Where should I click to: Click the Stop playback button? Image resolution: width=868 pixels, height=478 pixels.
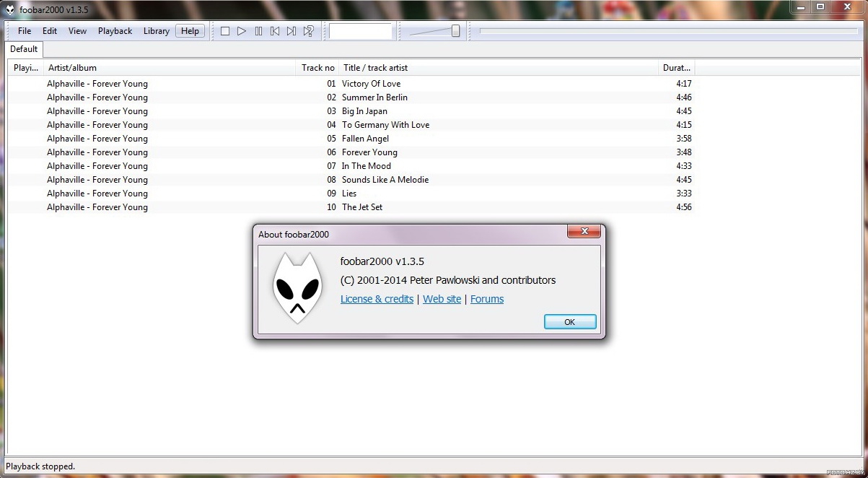pyautogui.click(x=225, y=31)
